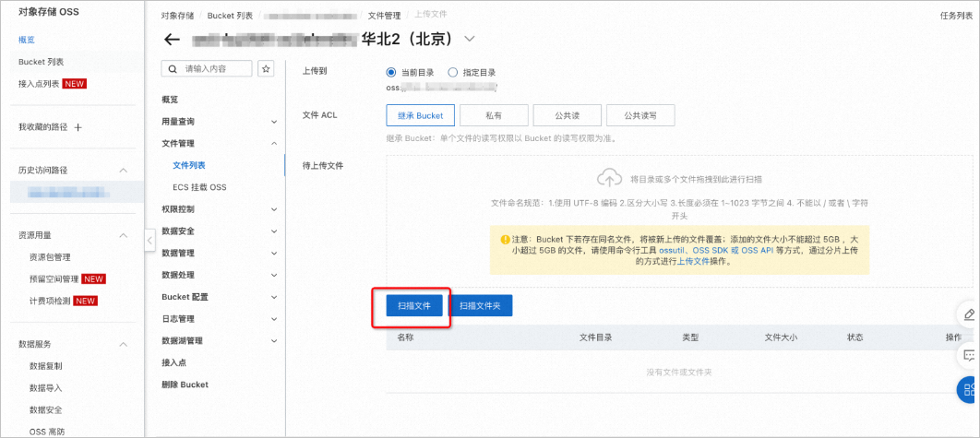This screenshot has height=438, width=980.
Task: Expand Bucket 配置 menu section
Action: pos(274,297)
